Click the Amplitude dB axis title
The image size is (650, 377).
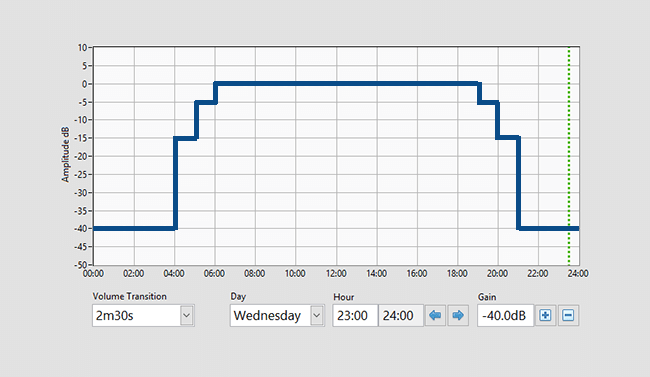[65, 155]
